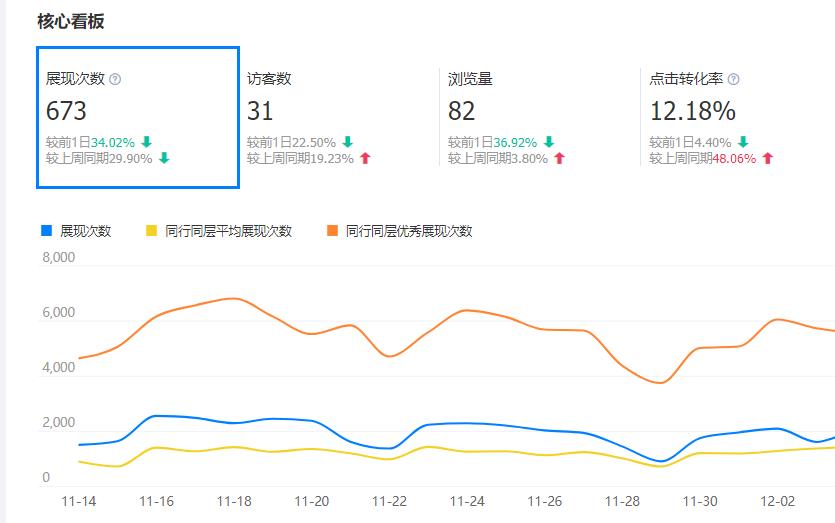The image size is (835, 523).
Task: Click red up arrow after 48.06%
Action: (x=767, y=158)
